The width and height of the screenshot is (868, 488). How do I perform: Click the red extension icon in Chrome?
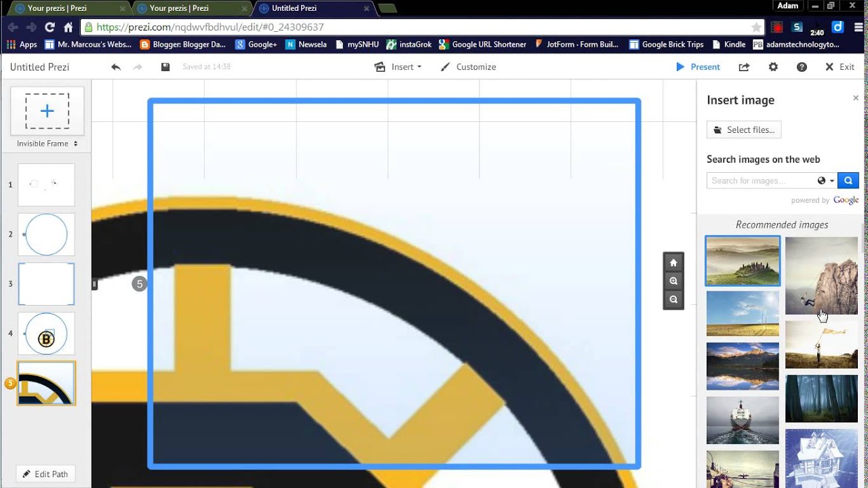pos(776,27)
